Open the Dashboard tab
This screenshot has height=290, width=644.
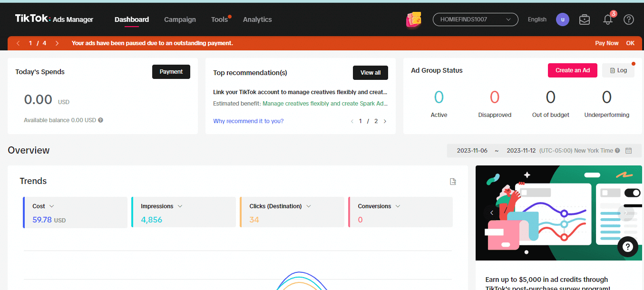pyautogui.click(x=132, y=19)
